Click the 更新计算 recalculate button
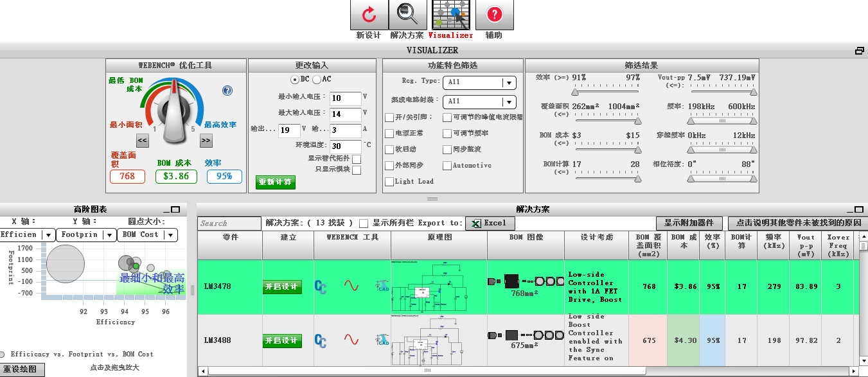868x377 pixels. tap(275, 182)
